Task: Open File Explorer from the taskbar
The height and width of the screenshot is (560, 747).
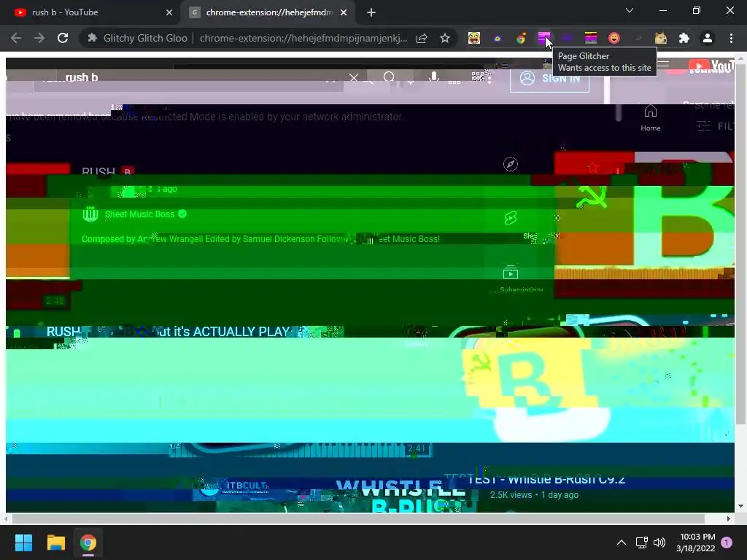Action: (x=55, y=542)
